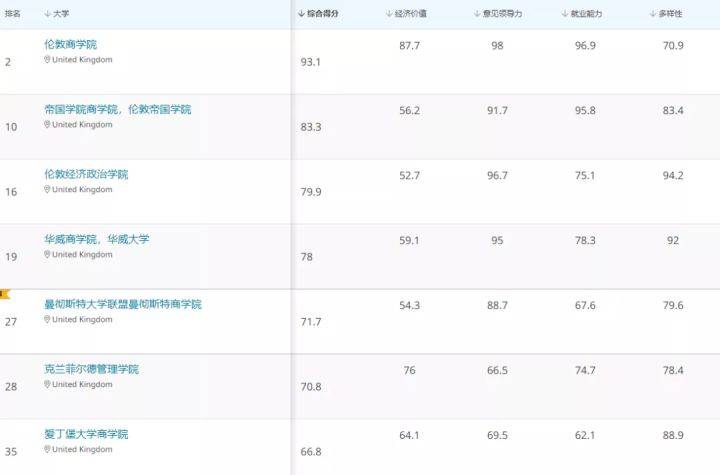Sort by 多样性 column header
720x475 pixels.
pos(666,14)
